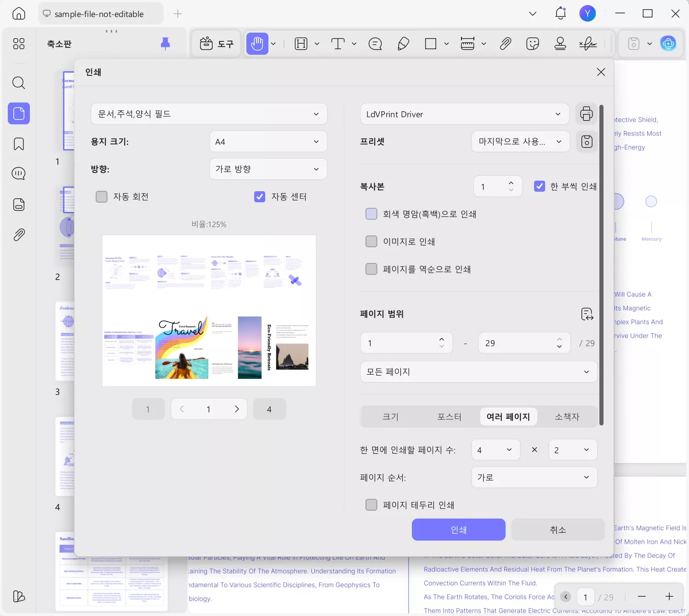
Task: Switch to the 소책자 tab
Action: (567, 416)
